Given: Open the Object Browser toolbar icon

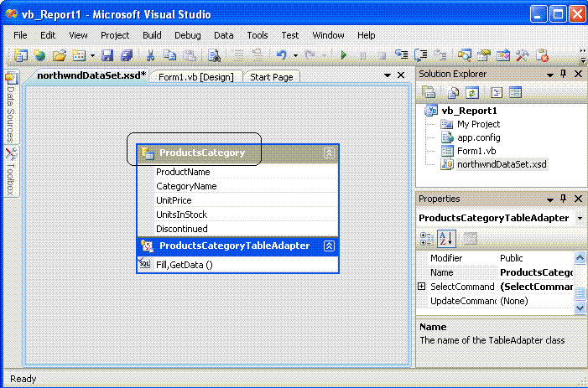Looking at the screenshot, I should pos(503,55).
